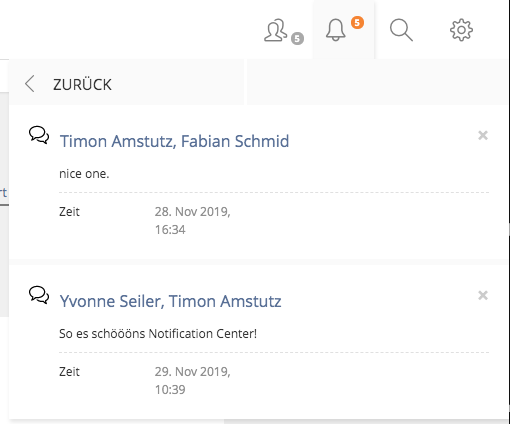
Task: Click the Zeit label in Yvonne Seiler notification
Action: 69,372
